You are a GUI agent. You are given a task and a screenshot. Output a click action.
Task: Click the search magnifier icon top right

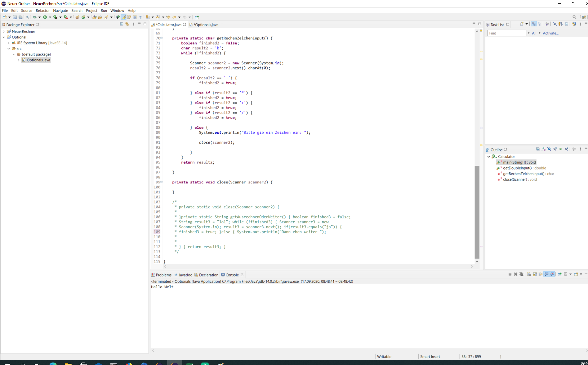point(574,17)
